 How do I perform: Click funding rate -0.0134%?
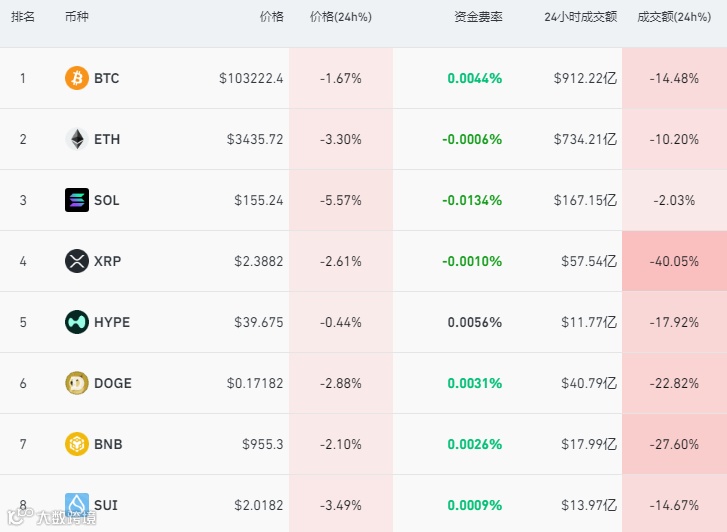(472, 200)
